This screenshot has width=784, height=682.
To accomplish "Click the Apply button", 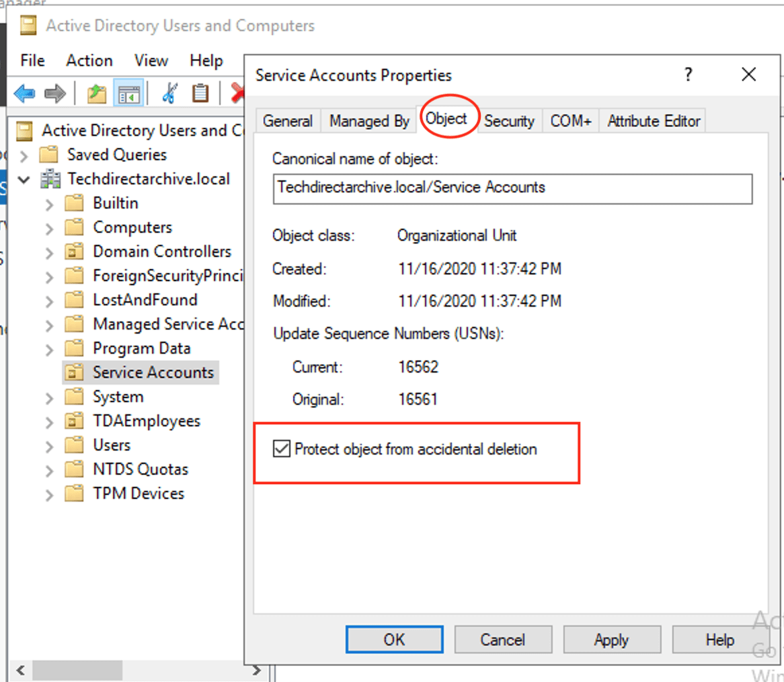I will (611, 640).
